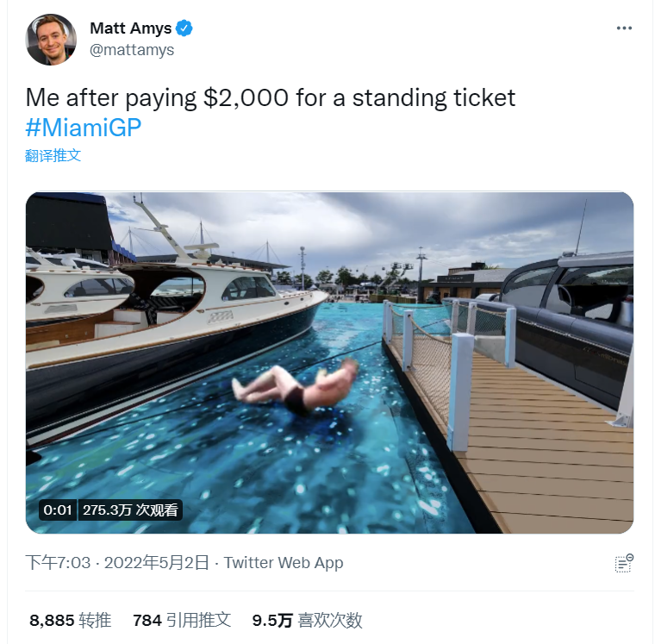This screenshot has height=644, width=655.
Task: View the 784 引用推文 quote tweets
Action: (182, 620)
